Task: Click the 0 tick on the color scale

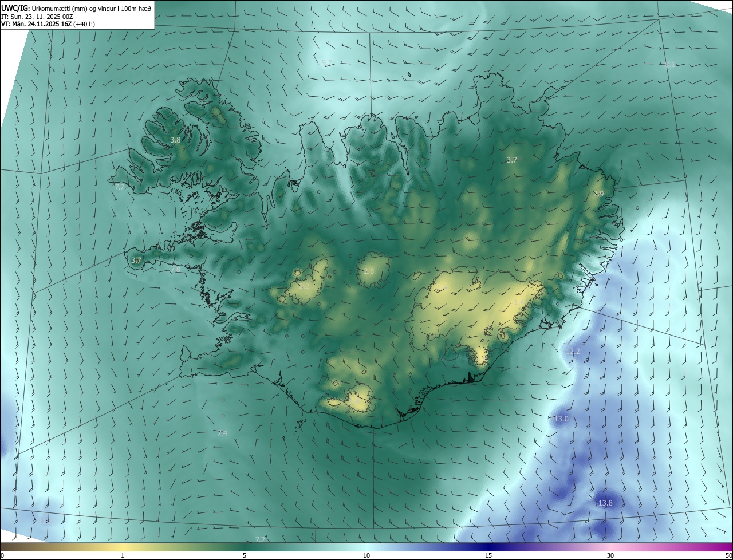Action: pyautogui.click(x=2, y=555)
